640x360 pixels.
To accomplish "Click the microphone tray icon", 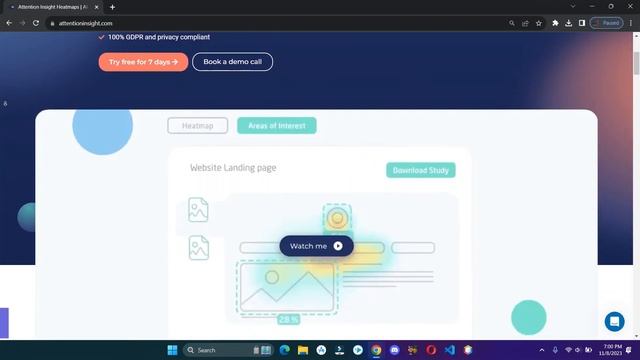I will click(555, 350).
